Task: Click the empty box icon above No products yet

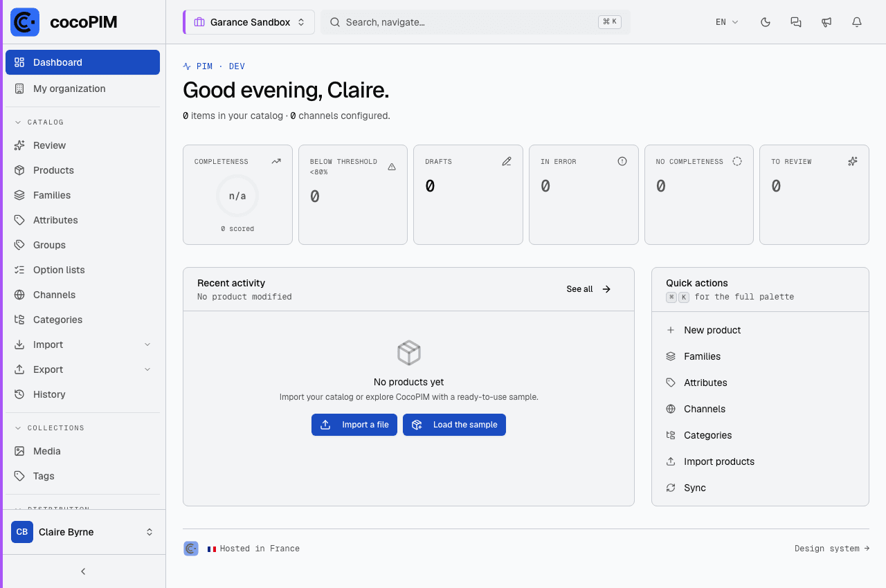Action: [408, 353]
